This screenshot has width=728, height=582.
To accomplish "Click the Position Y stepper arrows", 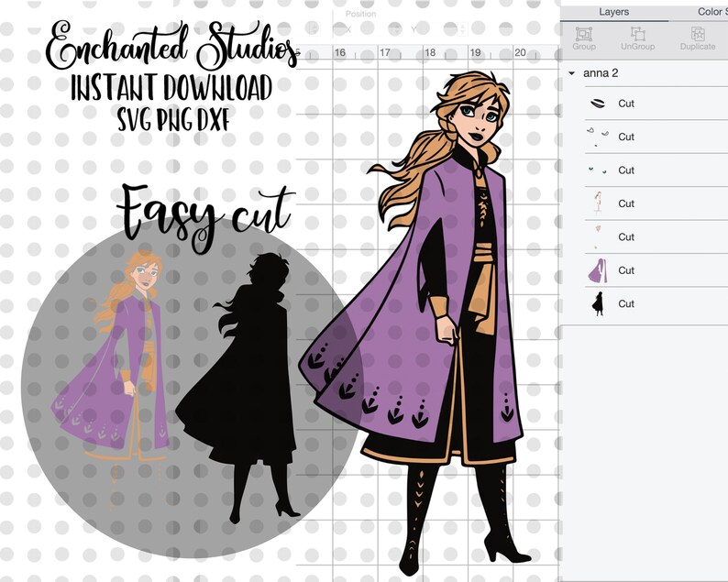I will click(463, 29).
